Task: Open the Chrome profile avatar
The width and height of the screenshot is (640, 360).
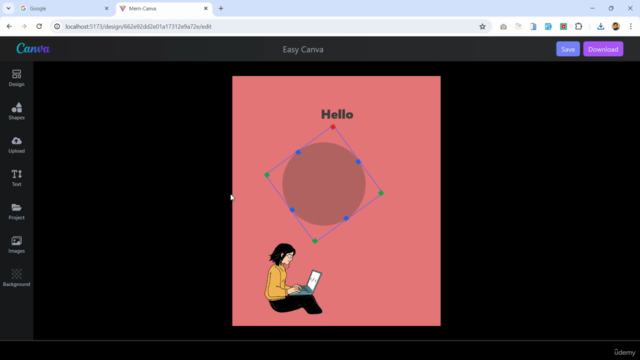Action: [616, 26]
